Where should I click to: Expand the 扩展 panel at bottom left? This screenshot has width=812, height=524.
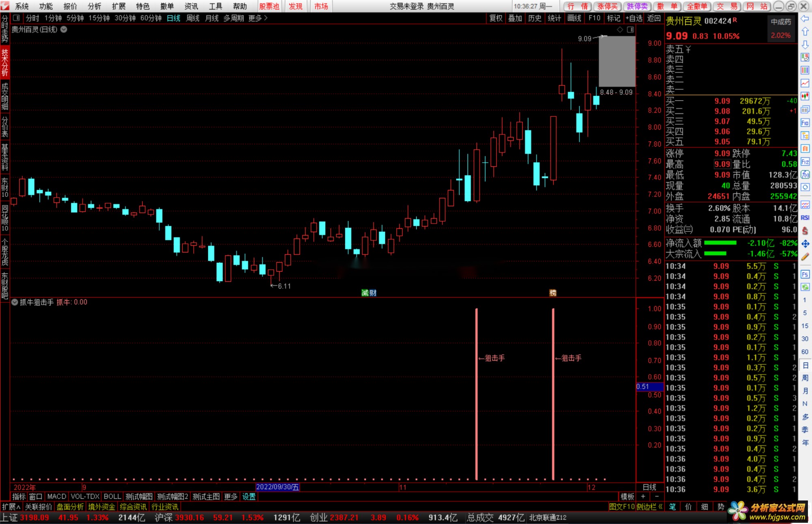(x=11, y=507)
